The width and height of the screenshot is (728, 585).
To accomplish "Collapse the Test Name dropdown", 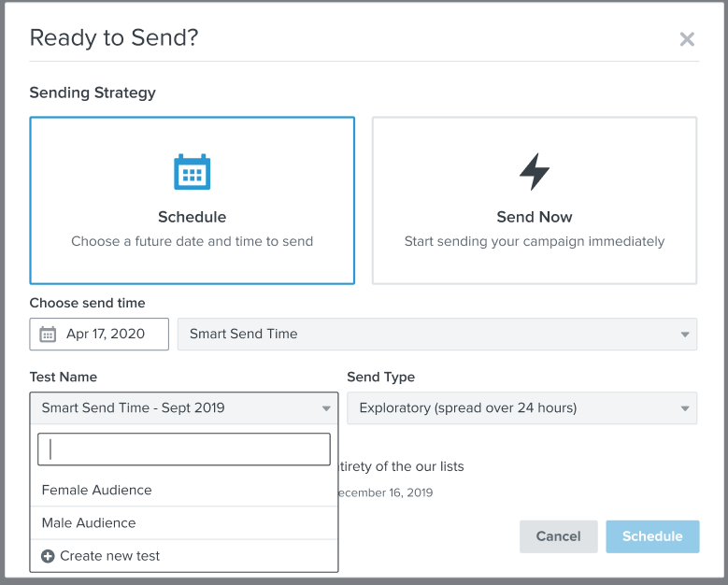I will pyautogui.click(x=326, y=408).
